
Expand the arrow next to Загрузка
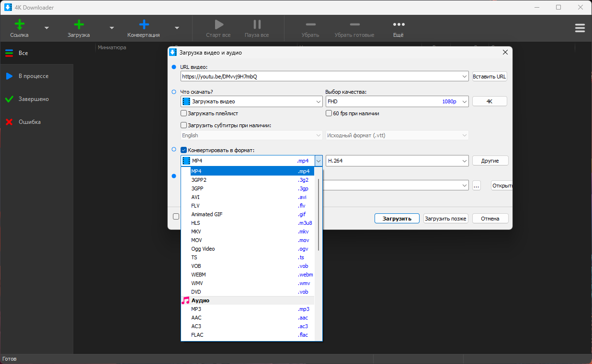click(112, 28)
